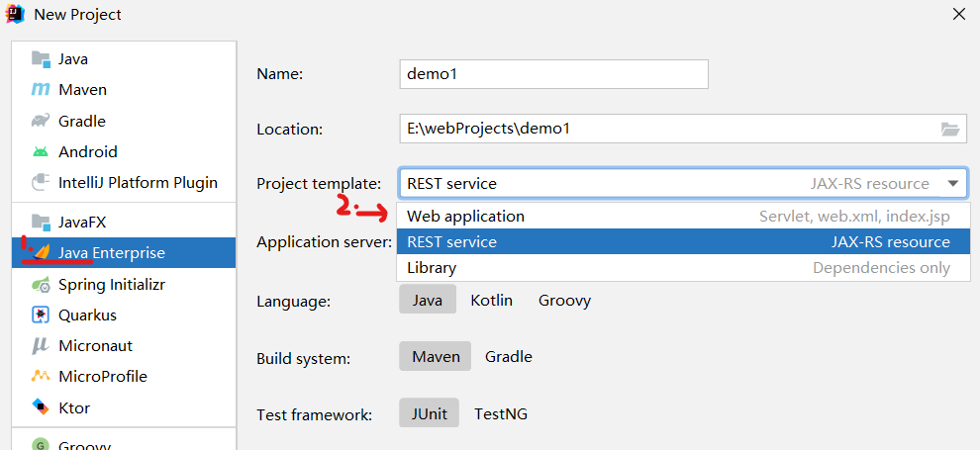Choose Kotlin as the language

pos(491,300)
